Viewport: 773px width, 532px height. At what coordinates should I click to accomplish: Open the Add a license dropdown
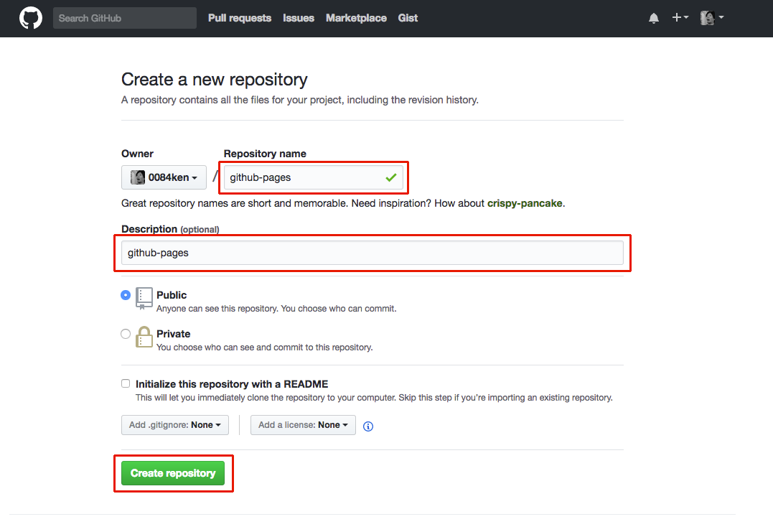302,424
